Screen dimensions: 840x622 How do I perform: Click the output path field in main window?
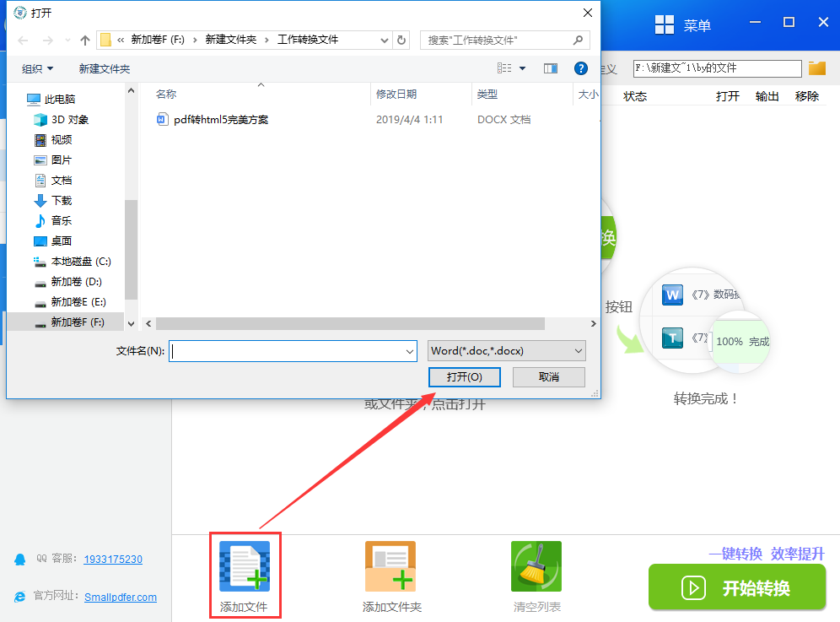coord(718,68)
